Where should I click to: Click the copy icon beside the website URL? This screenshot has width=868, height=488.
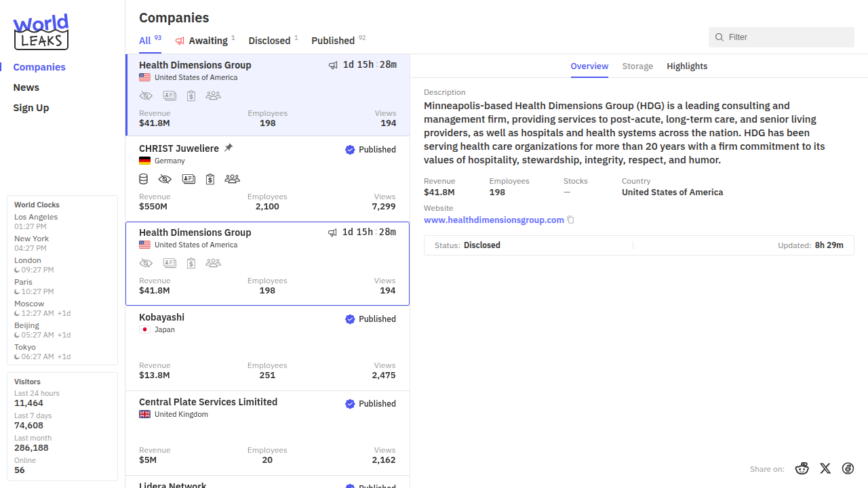pyautogui.click(x=570, y=220)
